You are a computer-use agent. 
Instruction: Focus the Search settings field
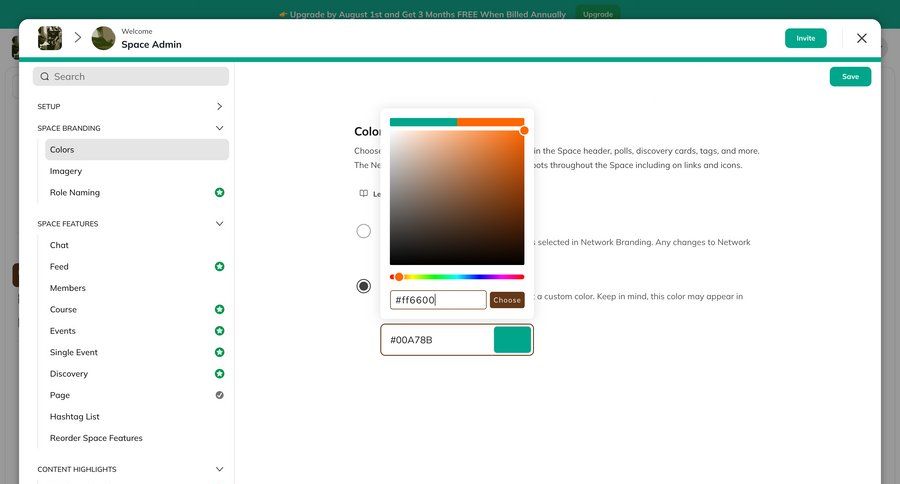tap(131, 76)
